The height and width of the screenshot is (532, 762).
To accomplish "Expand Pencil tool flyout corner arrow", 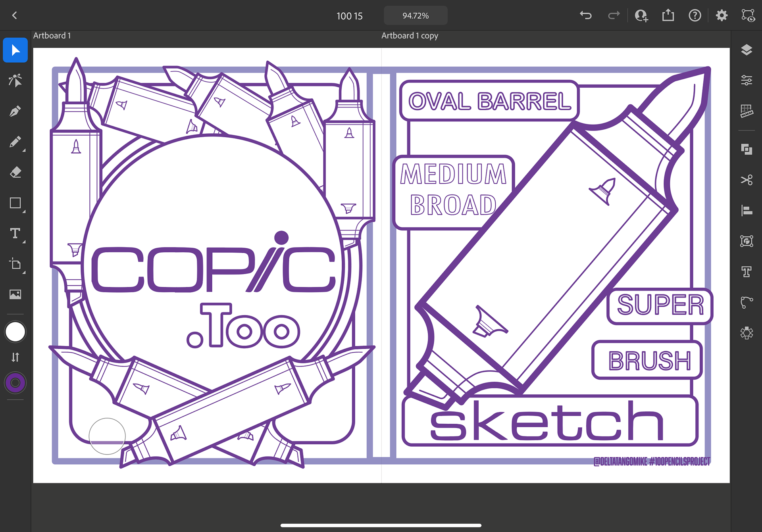I will 24,150.
